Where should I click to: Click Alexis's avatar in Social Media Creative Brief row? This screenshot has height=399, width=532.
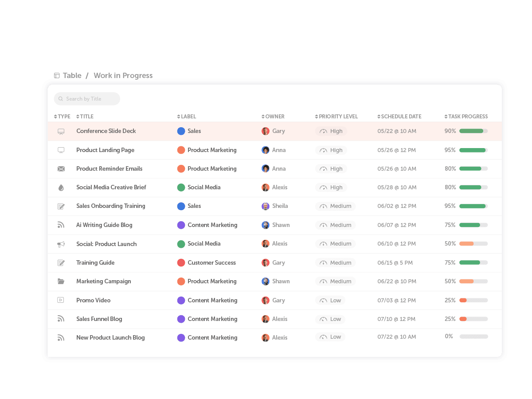266,188
